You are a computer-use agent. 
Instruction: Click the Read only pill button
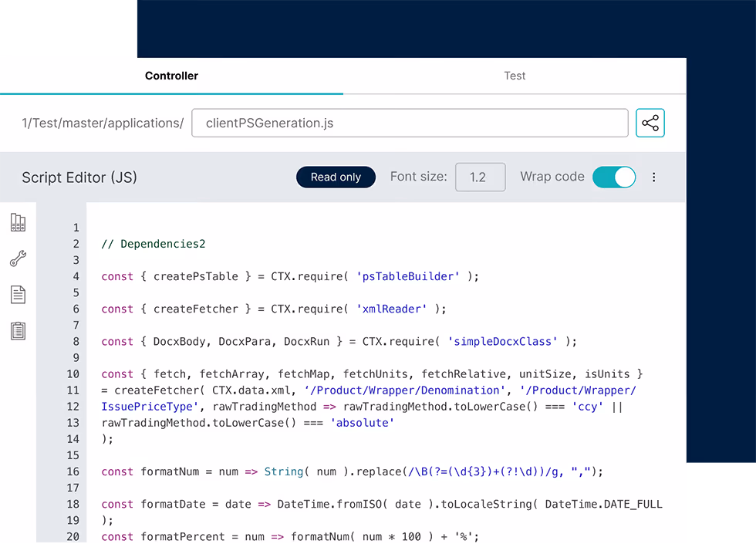tap(336, 177)
